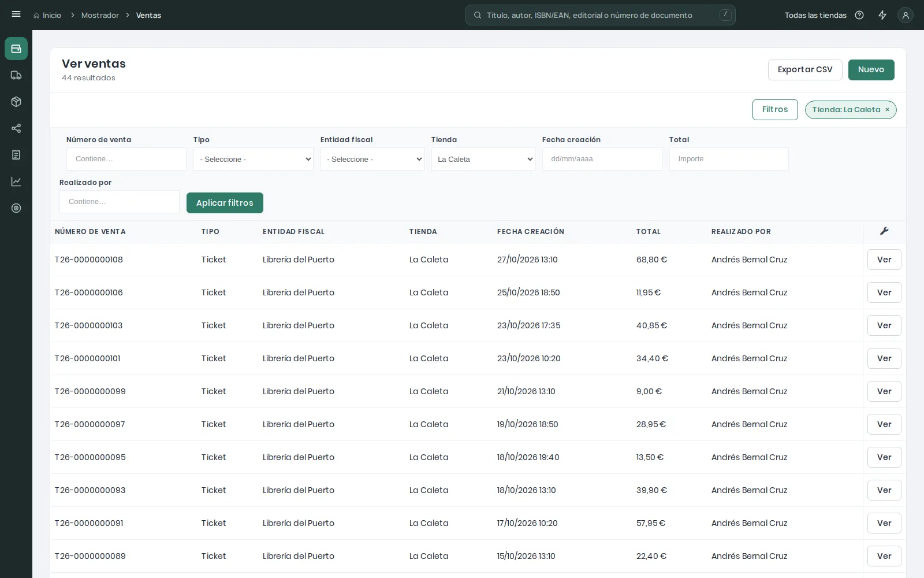Click the home icon in breadcrumb
The image size is (924, 578).
click(36, 16)
